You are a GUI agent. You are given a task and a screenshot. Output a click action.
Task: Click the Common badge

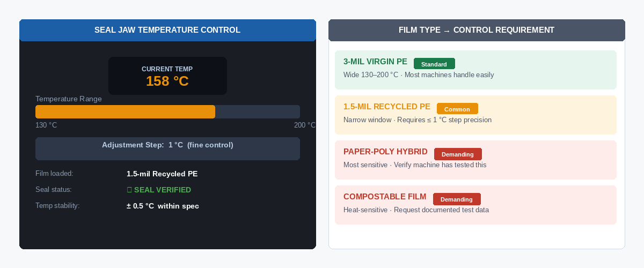457,109
